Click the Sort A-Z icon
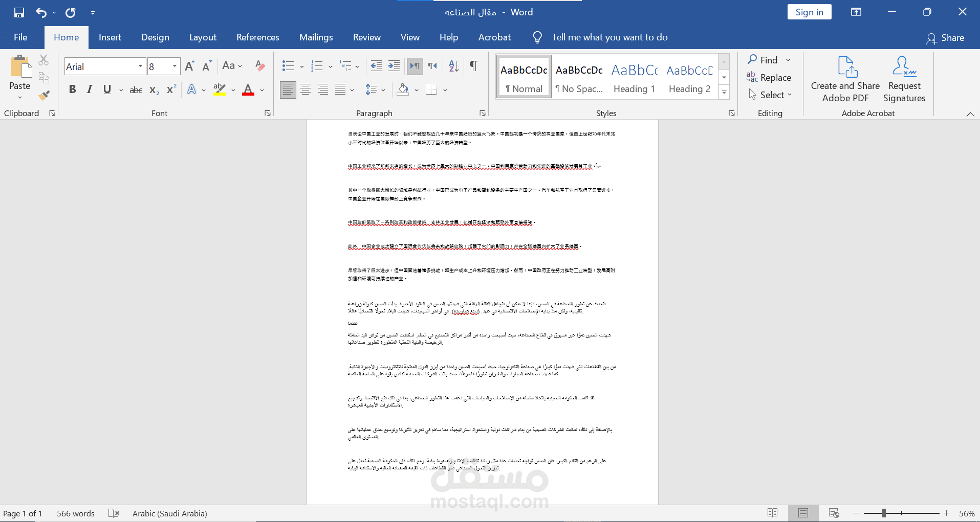Screen dimensions: 980x522 click(453, 66)
